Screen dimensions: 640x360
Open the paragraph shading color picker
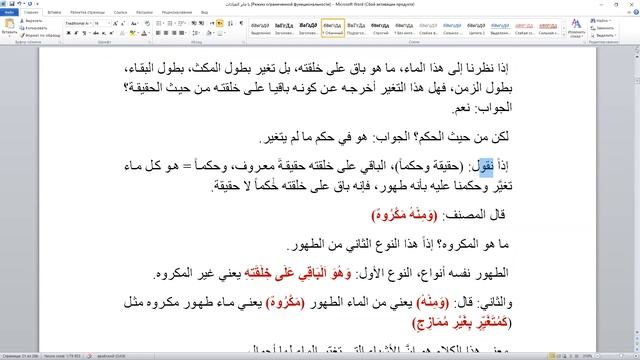point(214,33)
